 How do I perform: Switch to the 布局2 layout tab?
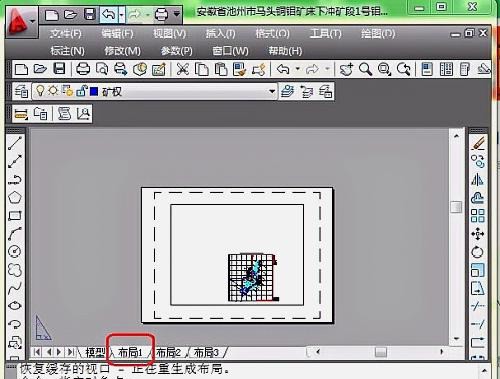(x=169, y=352)
